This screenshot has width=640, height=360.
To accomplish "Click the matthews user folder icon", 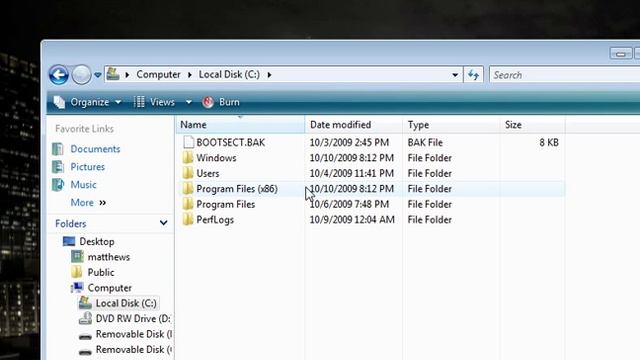I will 77,257.
